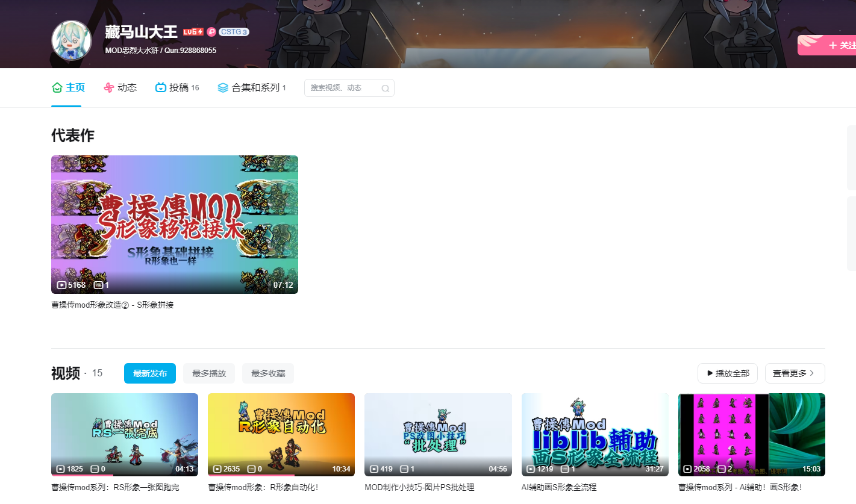
Task: Type in the 搜索视频、动态 search field
Action: tap(342, 88)
